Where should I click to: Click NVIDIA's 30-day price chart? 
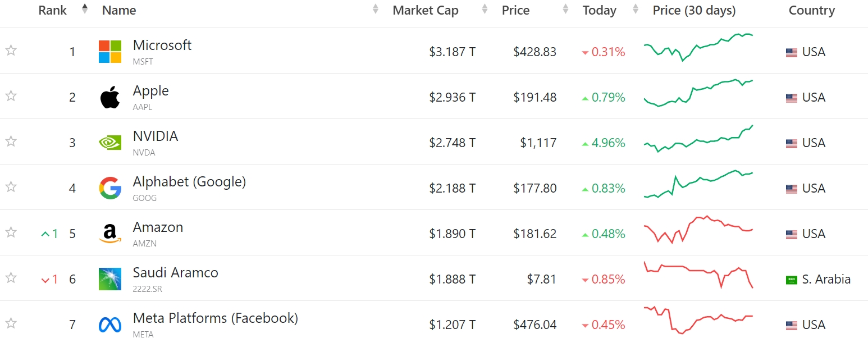point(698,139)
